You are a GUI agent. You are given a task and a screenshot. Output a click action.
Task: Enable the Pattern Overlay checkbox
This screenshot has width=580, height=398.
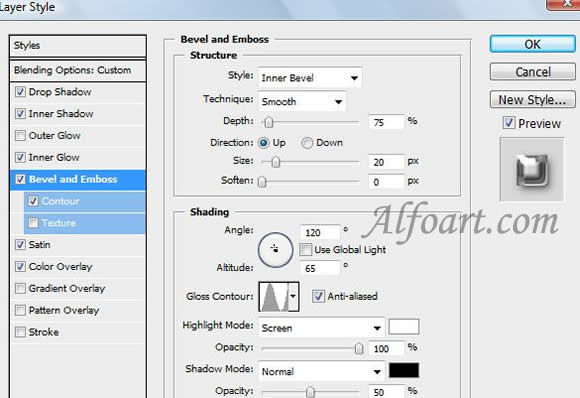point(20,310)
